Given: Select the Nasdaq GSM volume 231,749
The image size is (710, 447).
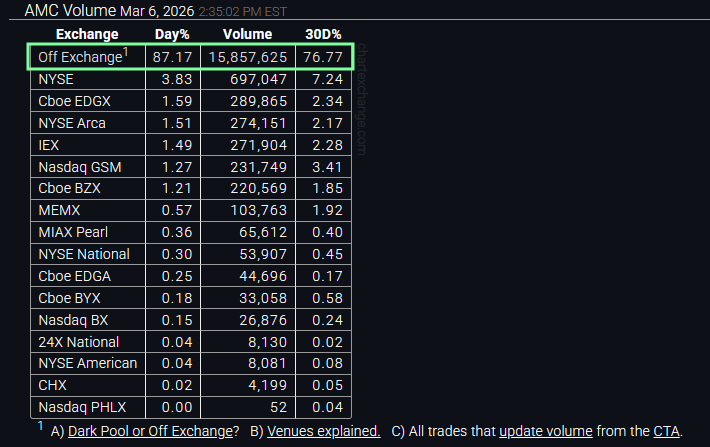Looking at the screenshot, I should [x=259, y=167].
